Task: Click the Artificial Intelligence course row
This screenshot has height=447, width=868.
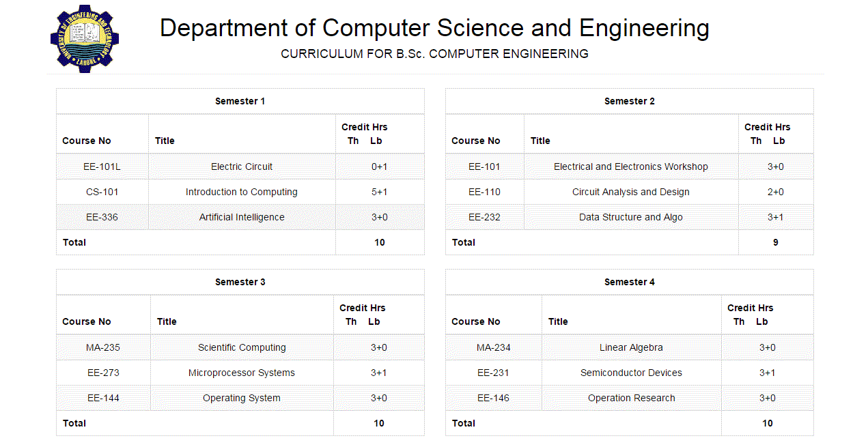Action: pos(242,217)
